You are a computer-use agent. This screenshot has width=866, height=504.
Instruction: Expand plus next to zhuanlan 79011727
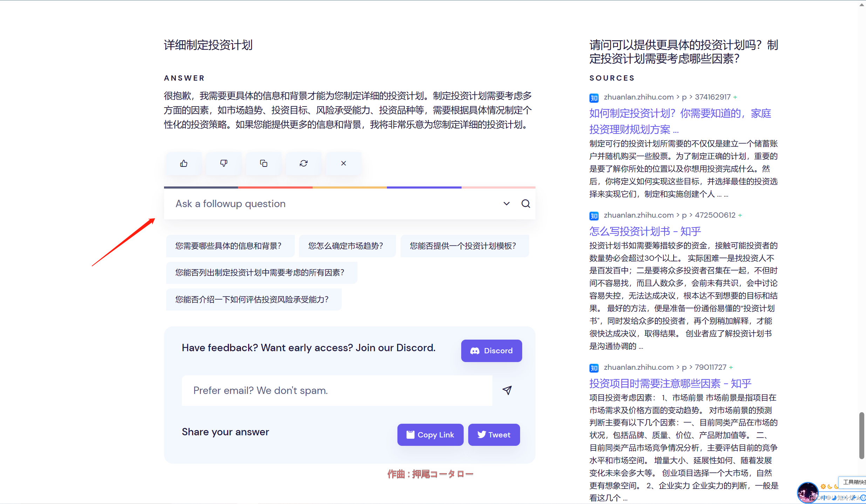coord(731,367)
